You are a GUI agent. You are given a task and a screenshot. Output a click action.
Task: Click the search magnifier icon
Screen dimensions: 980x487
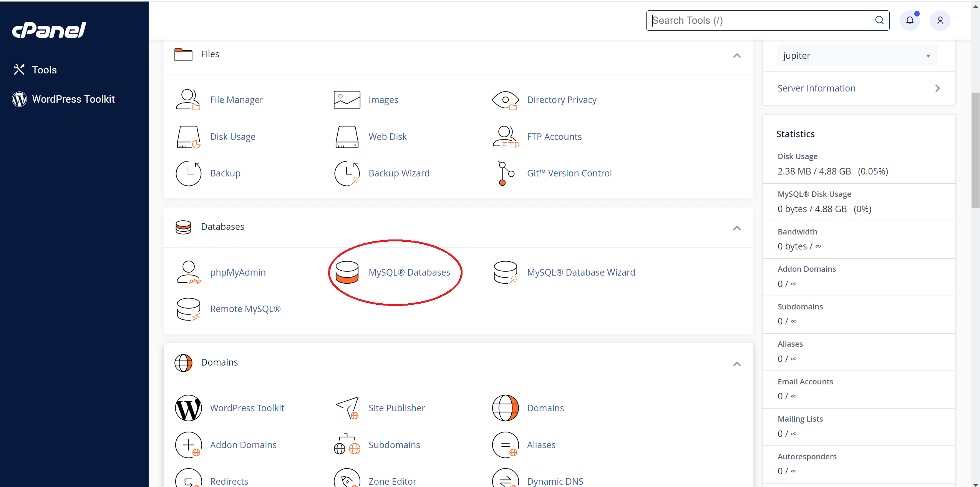point(879,20)
